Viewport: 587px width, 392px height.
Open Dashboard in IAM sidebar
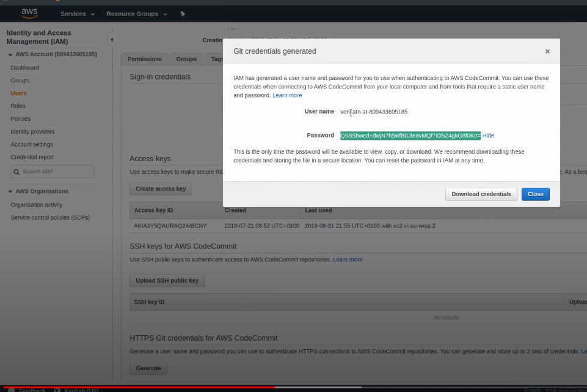pos(24,68)
